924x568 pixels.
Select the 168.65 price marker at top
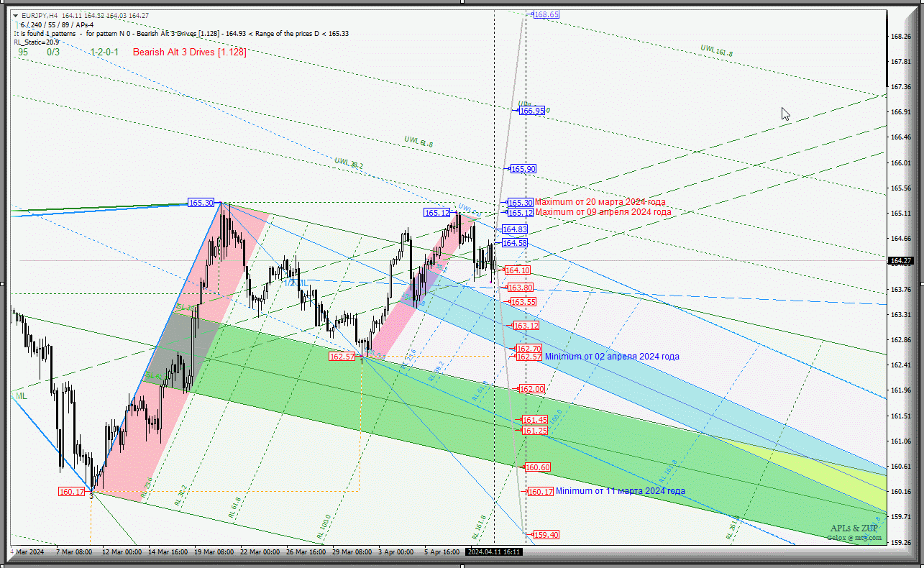[x=546, y=14]
